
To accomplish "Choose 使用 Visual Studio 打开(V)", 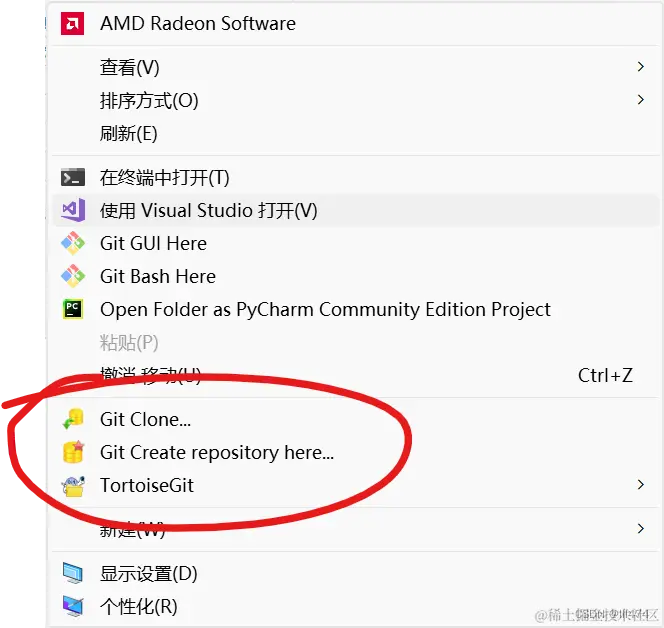I will [x=208, y=210].
